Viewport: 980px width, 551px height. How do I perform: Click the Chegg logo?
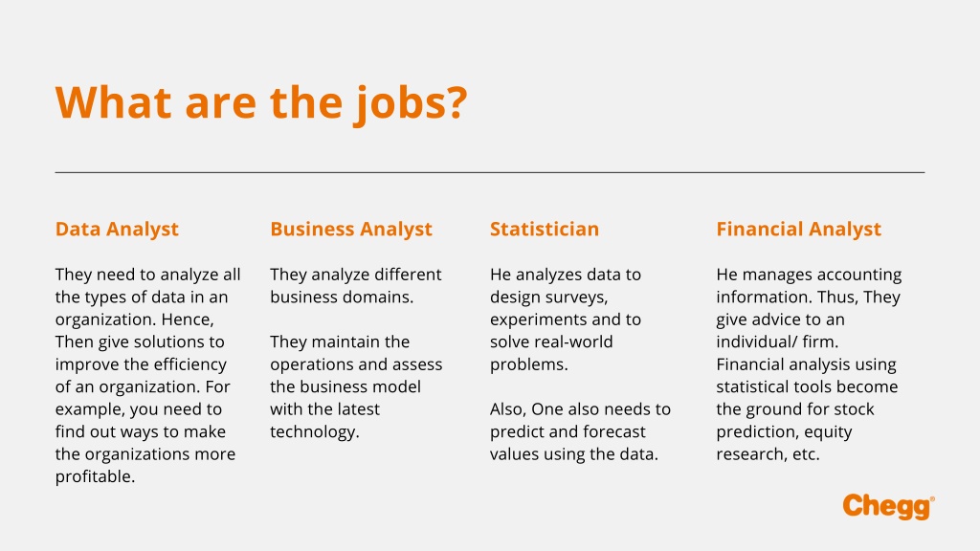pyautogui.click(x=888, y=506)
